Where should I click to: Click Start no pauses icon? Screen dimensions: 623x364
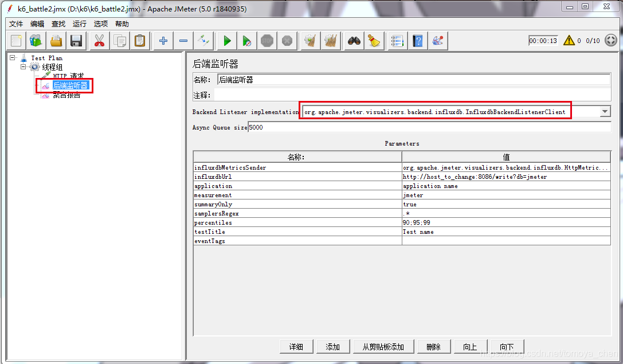point(247,41)
